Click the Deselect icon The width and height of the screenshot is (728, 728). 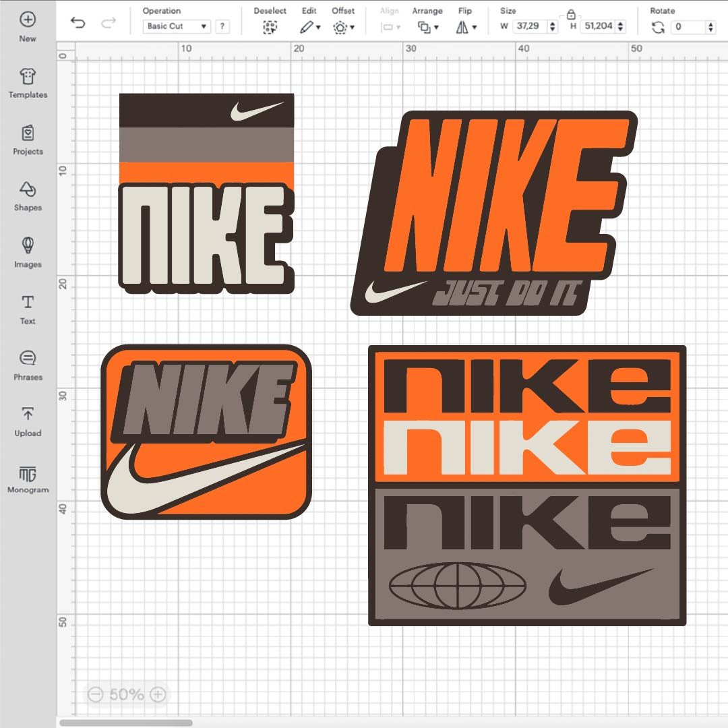click(x=270, y=28)
